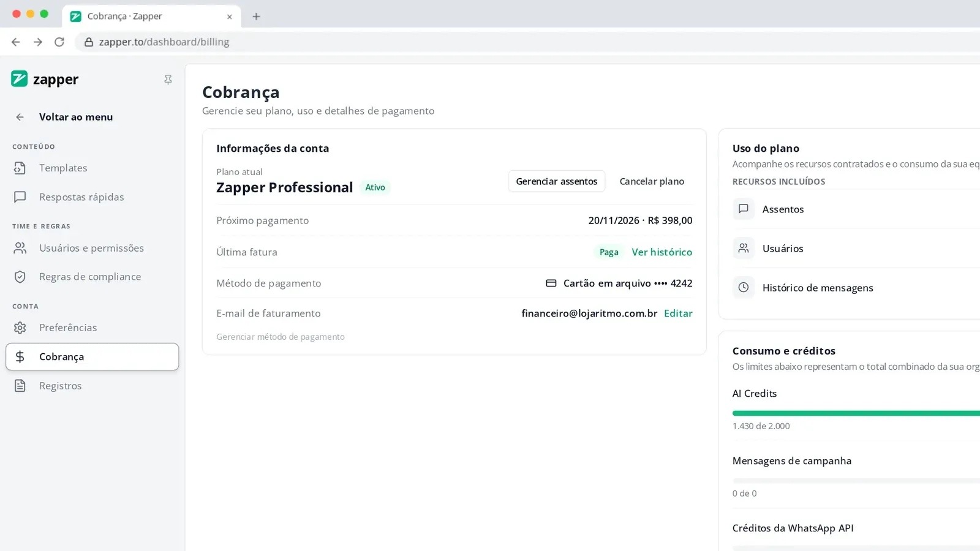The height and width of the screenshot is (551, 980).
Task: Pin the sidebar with the pin icon
Action: (x=168, y=80)
